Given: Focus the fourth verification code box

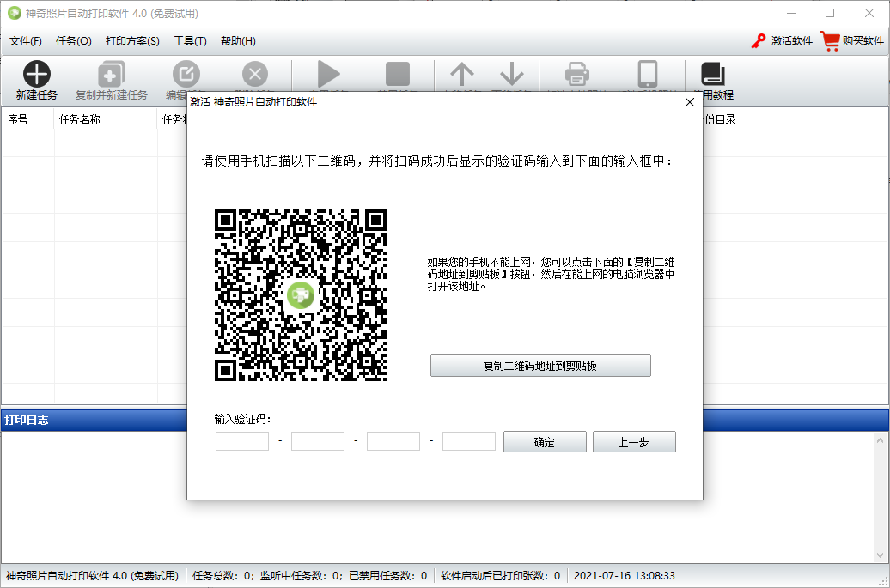Looking at the screenshot, I should [x=469, y=441].
